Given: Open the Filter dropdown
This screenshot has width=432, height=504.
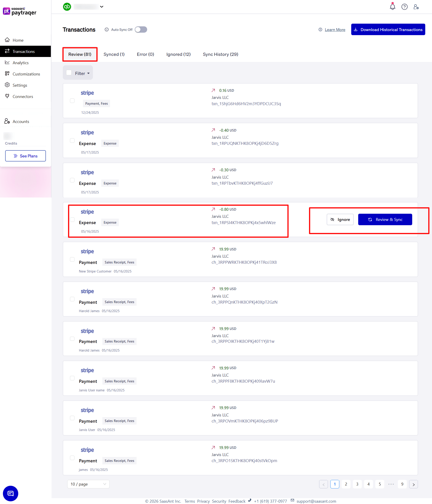Looking at the screenshot, I should [82, 73].
